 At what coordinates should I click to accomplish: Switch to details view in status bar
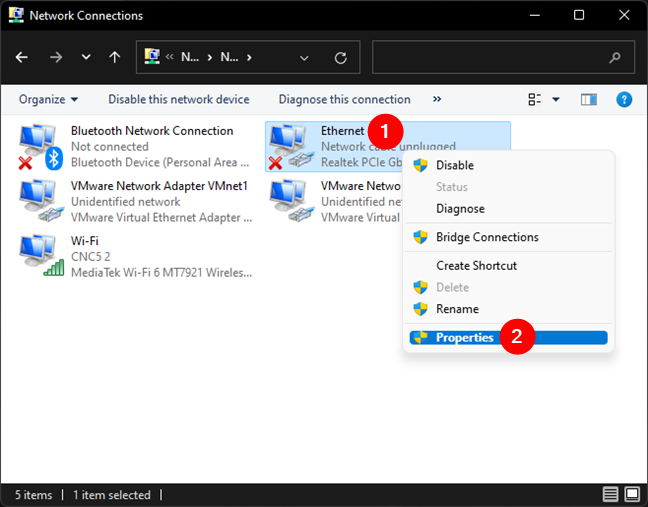point(610,495)
